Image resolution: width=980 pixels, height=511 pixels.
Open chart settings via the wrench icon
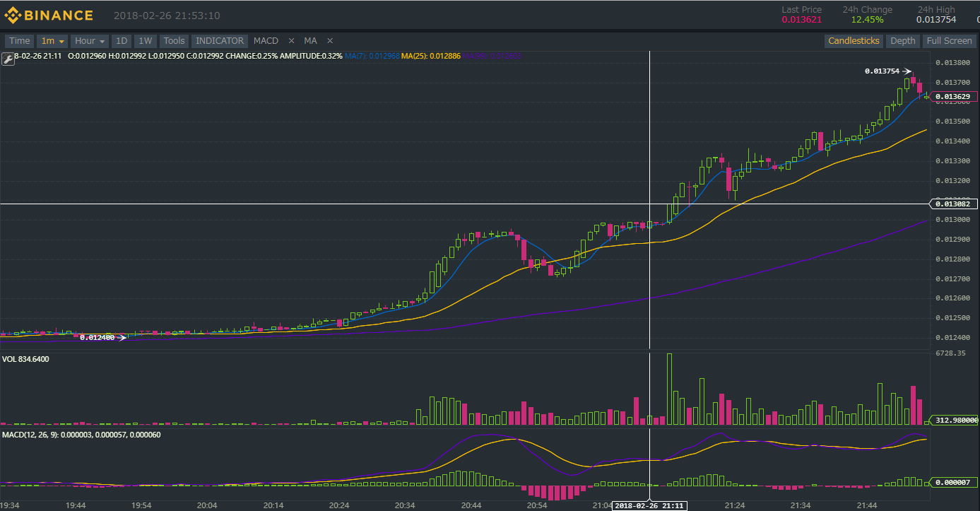[x=8, y=57]
